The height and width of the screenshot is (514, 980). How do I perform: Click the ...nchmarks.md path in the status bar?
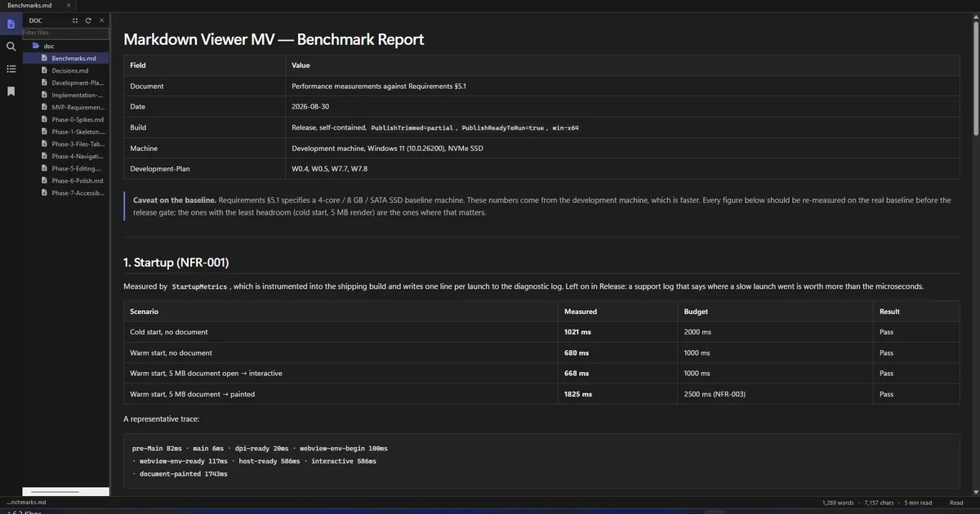(26, 503)
